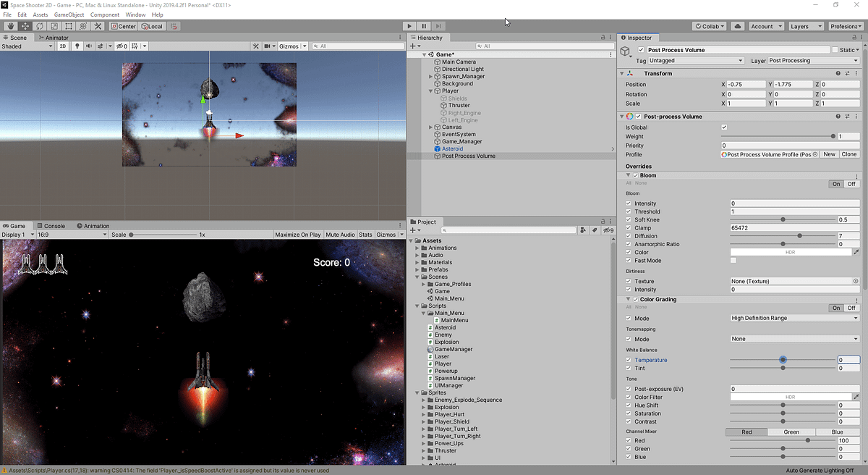
Task: Click Maximize On Play
Action: (297, 234)
